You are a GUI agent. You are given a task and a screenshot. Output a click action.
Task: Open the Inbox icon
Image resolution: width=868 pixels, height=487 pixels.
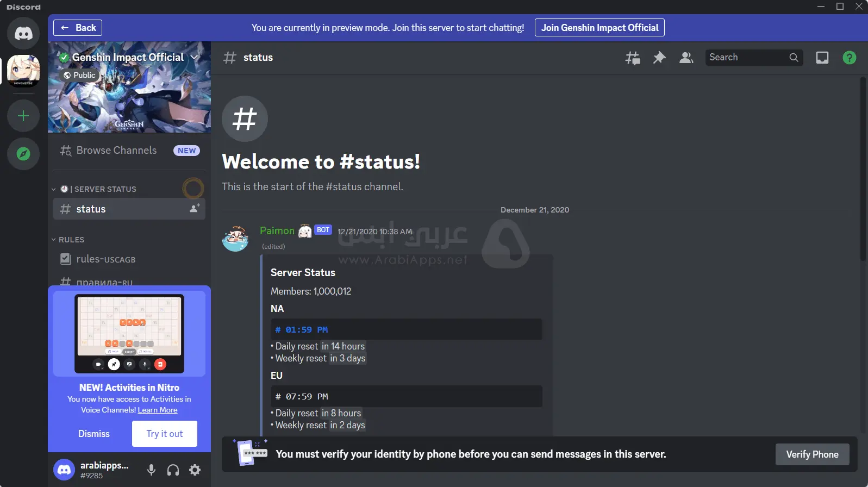(x=822, y=58)
